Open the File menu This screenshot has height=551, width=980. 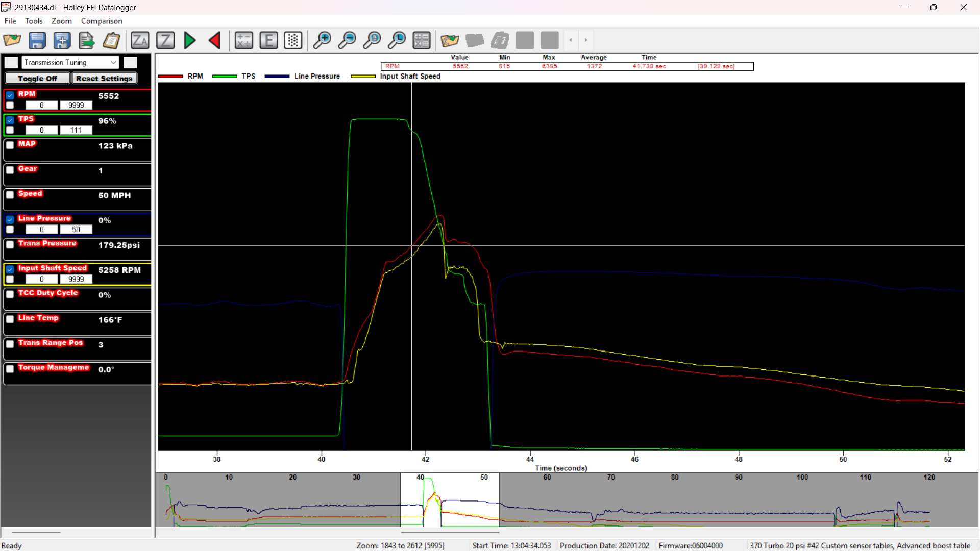(10, 21)
